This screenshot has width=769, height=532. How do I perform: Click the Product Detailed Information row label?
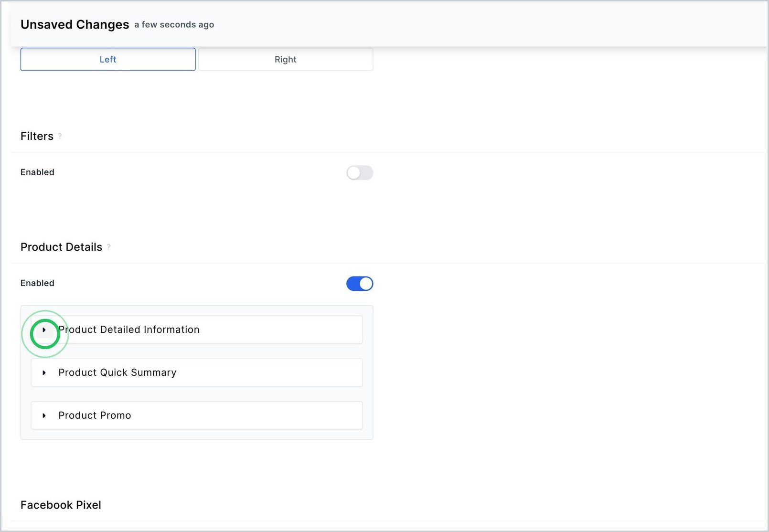tap(129, 330)
